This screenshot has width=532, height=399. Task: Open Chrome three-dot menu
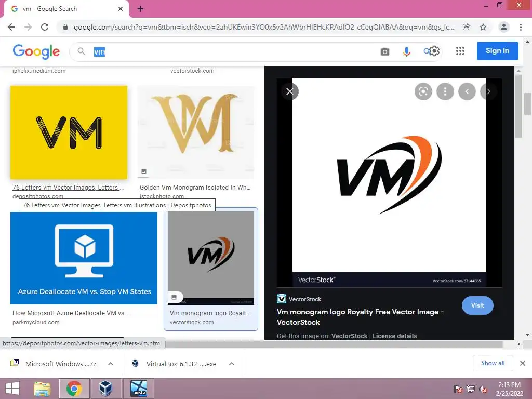click(x=521, y=27)
